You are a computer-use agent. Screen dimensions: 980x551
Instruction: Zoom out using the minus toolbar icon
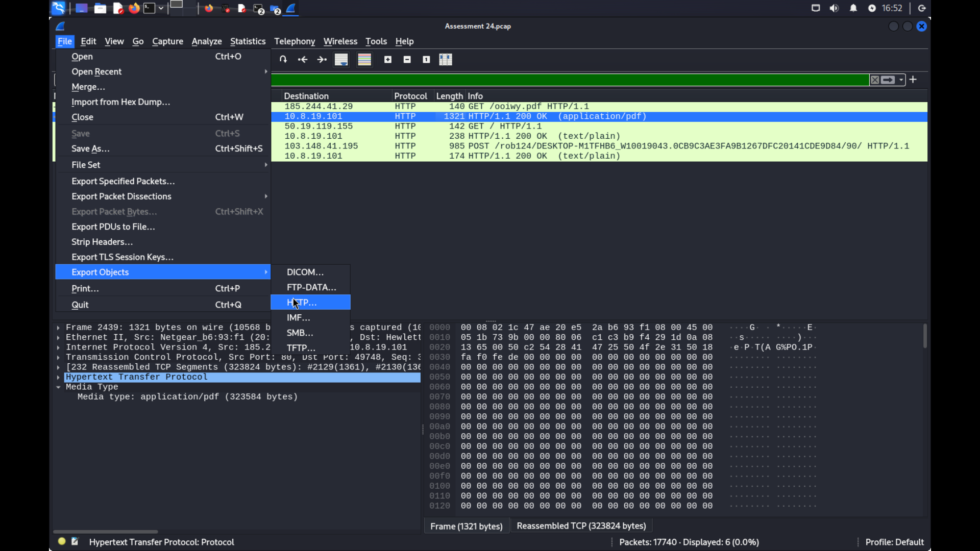click(x=407, y=59)
